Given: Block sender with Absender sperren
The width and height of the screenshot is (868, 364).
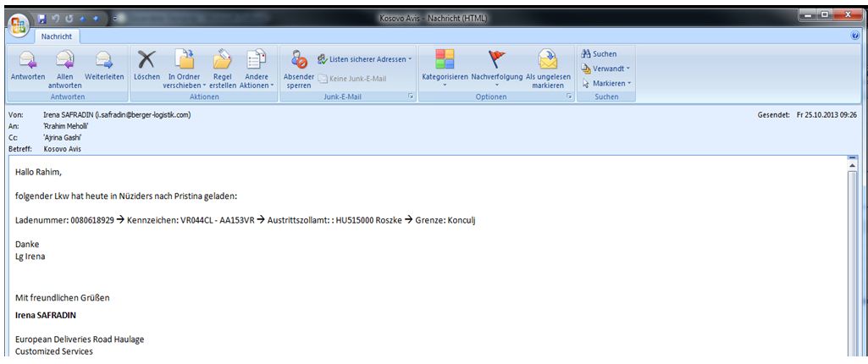Looking at the screenshot, I should [299, 69].
